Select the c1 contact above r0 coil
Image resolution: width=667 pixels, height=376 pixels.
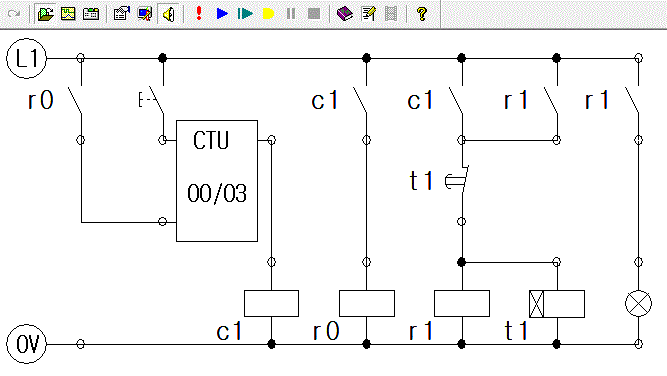pyautogui.click(x=361, y=100)
